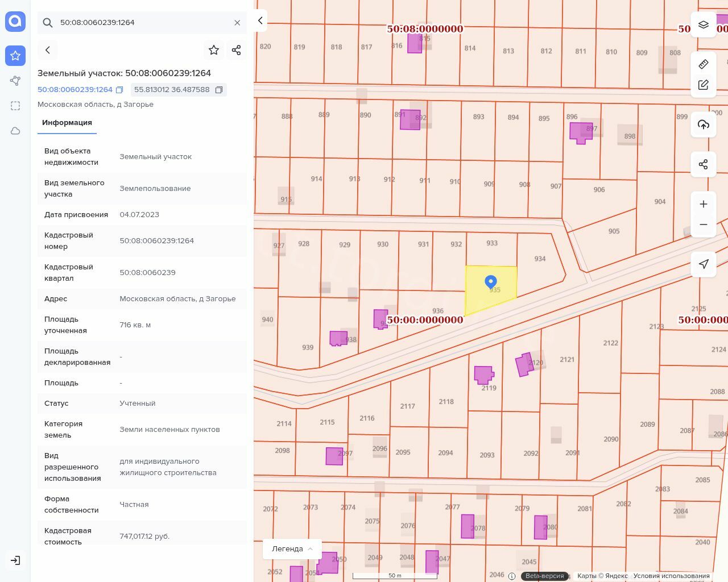Image resolution: width=728 pixels, height=582 pixels.
Task: Open the cadastral number link in header
Action: click(x=75, y=90)
